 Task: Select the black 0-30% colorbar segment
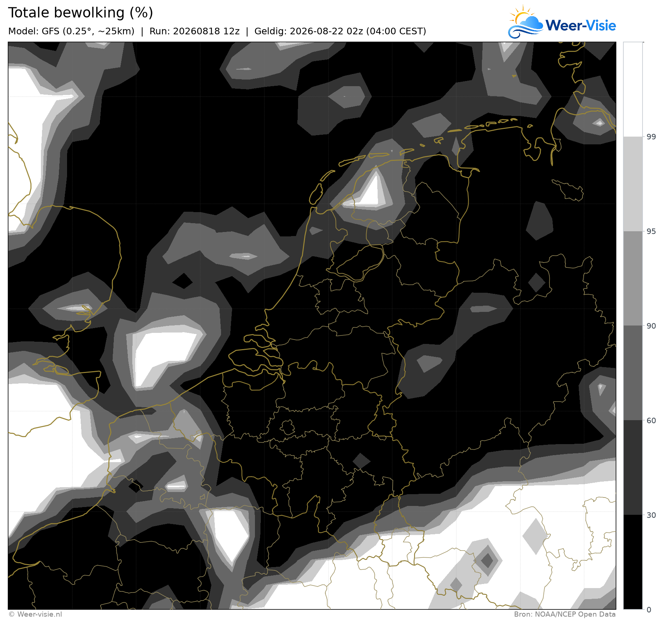coord(633,562)
